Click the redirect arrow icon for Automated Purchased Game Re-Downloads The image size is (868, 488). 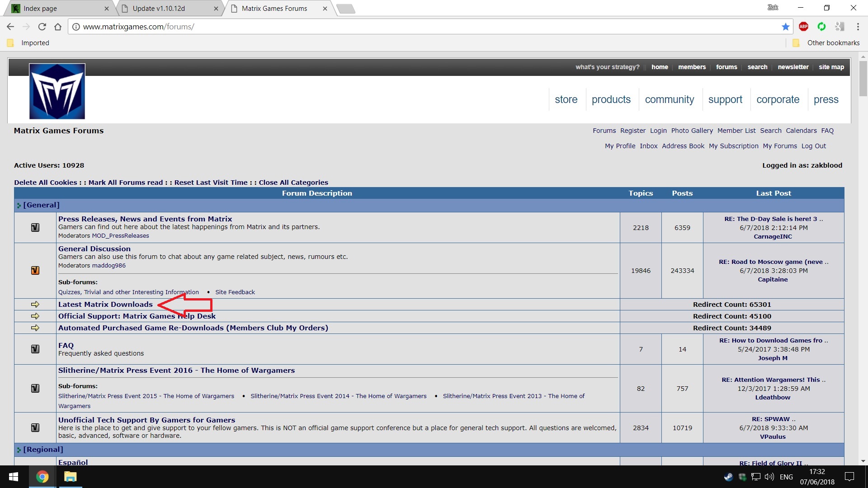[35, 328]
